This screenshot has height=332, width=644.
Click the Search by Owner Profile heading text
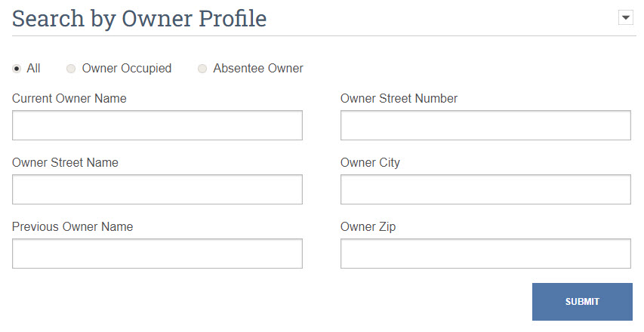(139, 19)
